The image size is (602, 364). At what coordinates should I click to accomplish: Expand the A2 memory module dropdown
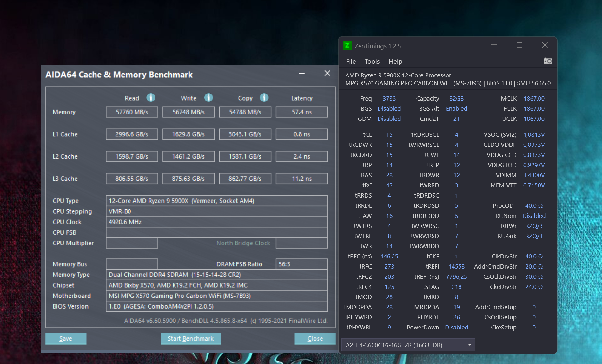(x=408, y=345)
